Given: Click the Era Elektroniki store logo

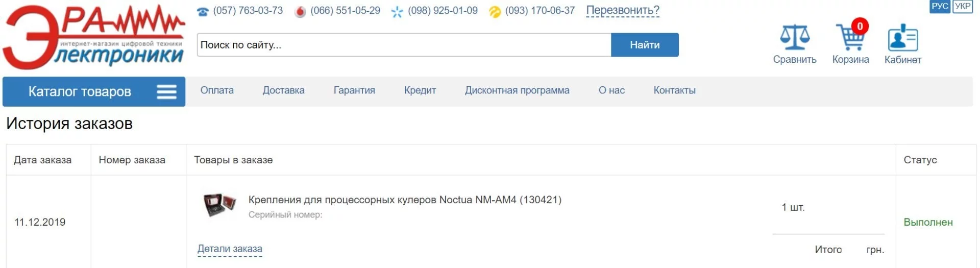Looking at the screenshot, I should [x=94, y=37].
